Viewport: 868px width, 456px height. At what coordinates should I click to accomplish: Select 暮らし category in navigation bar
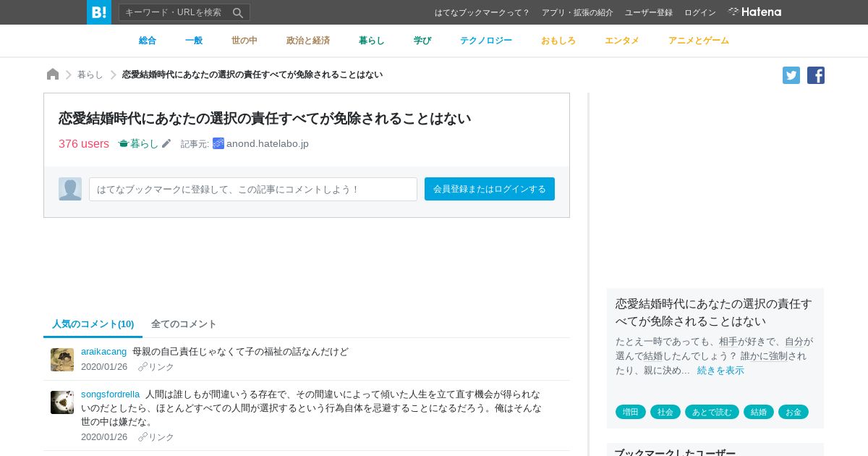click(x=372, y=41)
